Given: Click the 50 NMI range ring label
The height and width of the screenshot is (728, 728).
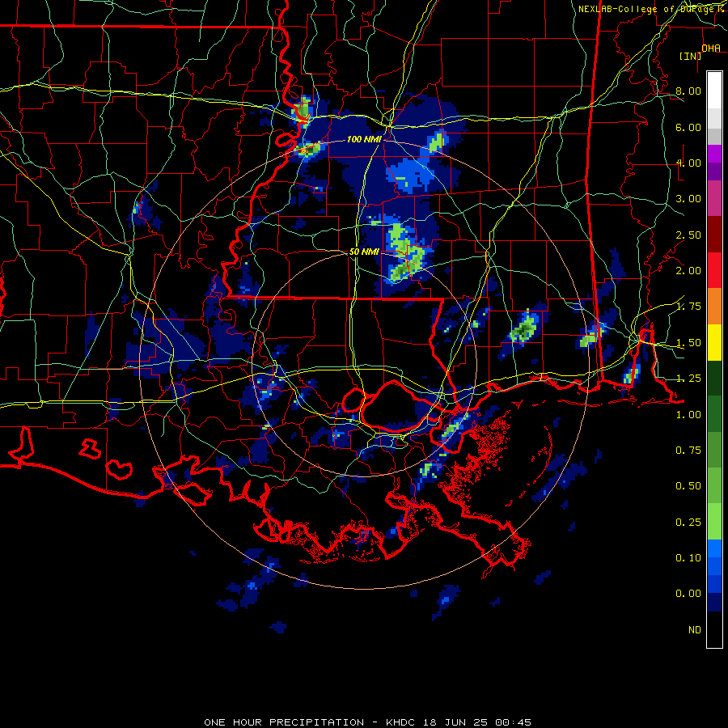Looking at the screenshot, I should [364, 252].
